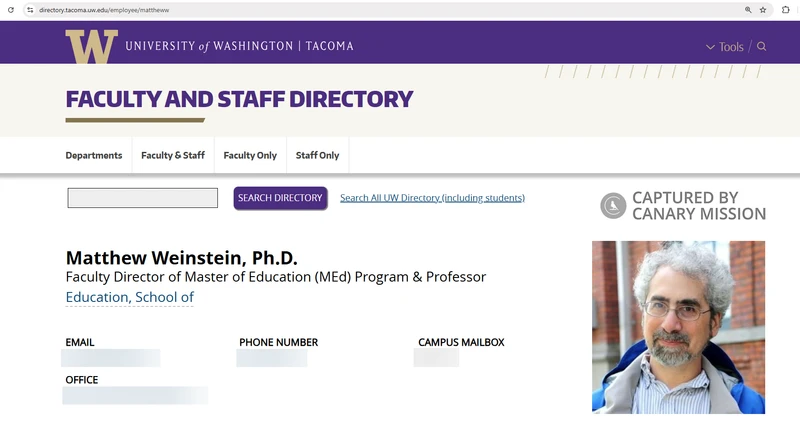Open the site search magnifier icon

(762, 46)
